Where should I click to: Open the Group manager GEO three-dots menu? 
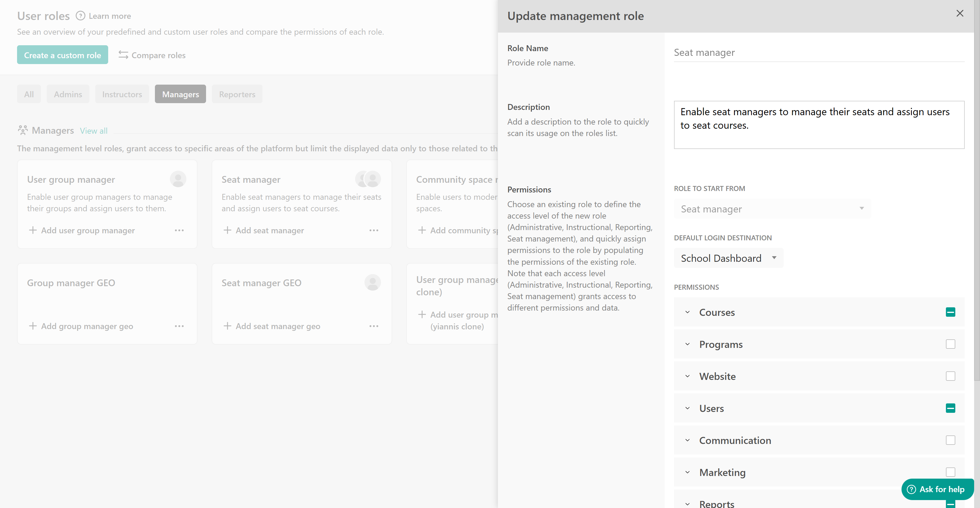coord(179,326)
